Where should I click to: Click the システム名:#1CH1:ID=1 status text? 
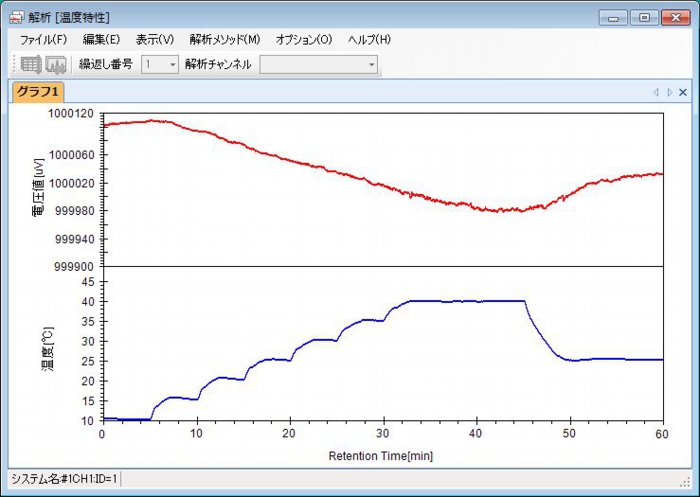pyautogui.click(x=64, y=479)
